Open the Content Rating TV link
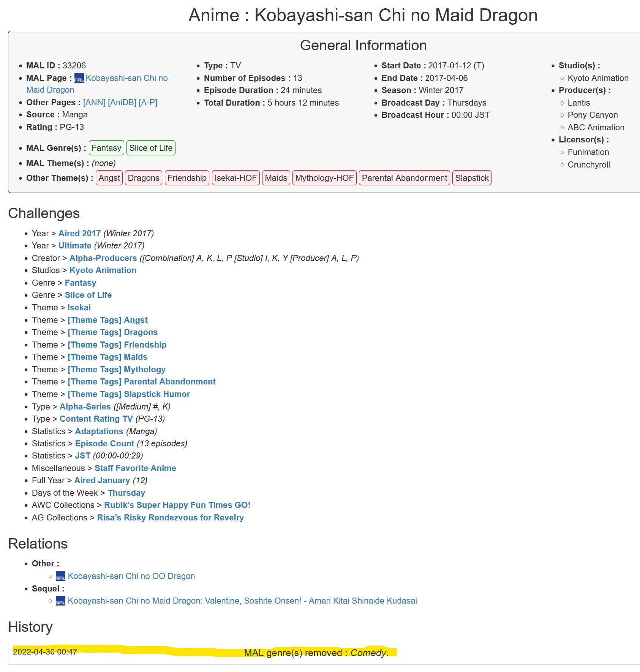The image size is (640, 672). click(96, 419)
